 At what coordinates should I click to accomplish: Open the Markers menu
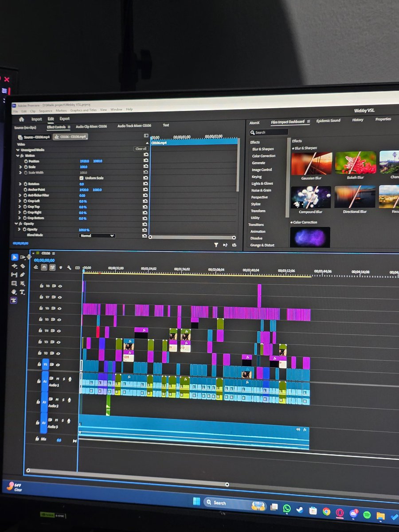[x=62, y=110]
